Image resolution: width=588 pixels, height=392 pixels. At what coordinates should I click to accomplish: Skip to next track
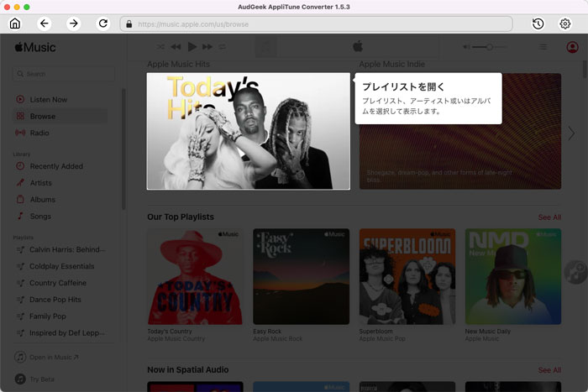click(207, 47)
